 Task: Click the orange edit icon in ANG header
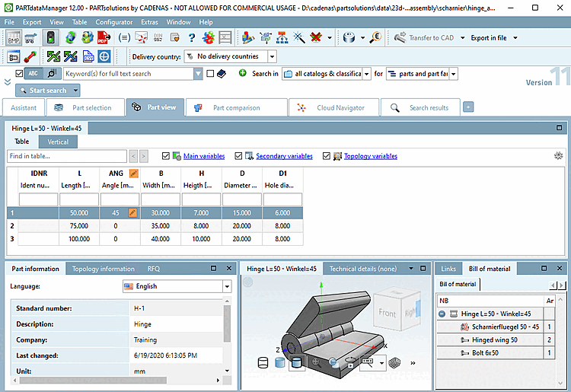[x=133, y=174]
